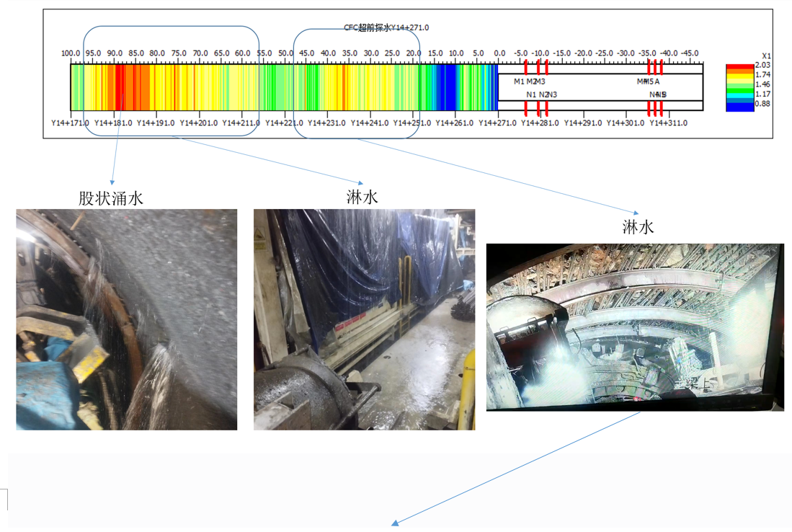This screenshot has width=792, height=532.
Task: Click the CFC超前探水 chart title
Action: coord(386,27)
